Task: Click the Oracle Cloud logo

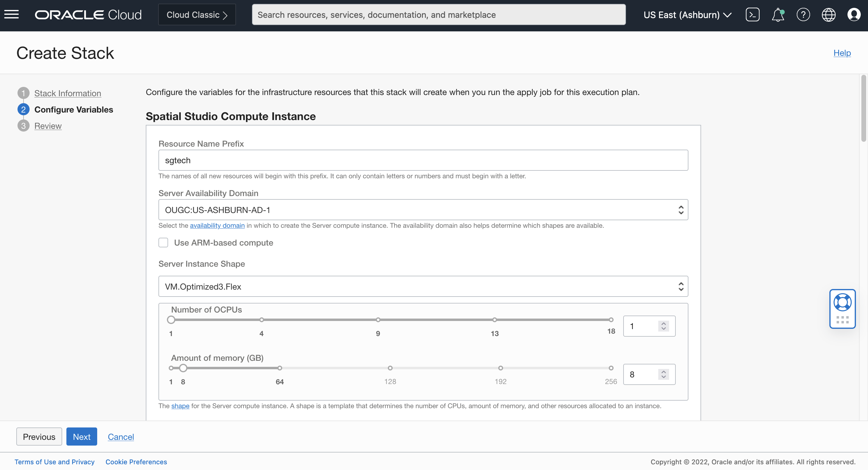Action: [x=88, y=14]
